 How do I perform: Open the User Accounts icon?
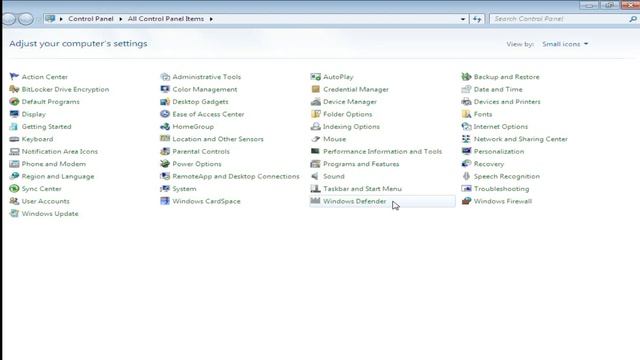point(14,201)
